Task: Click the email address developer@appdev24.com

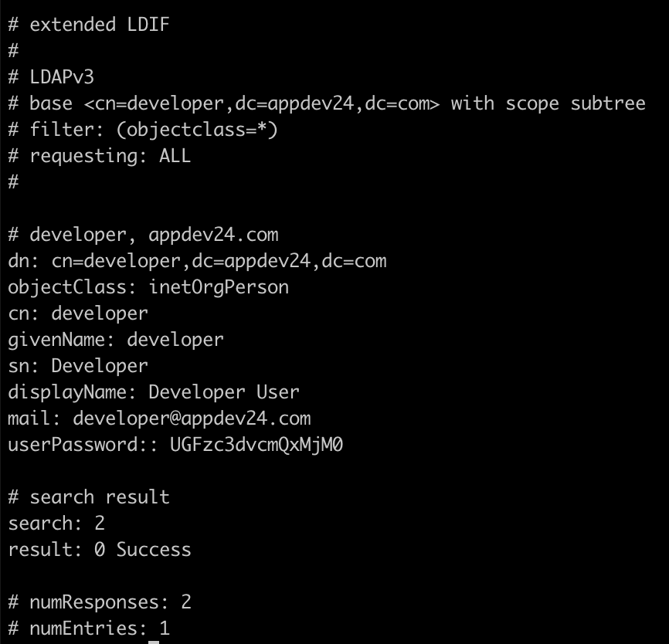Action: [192, 419]
